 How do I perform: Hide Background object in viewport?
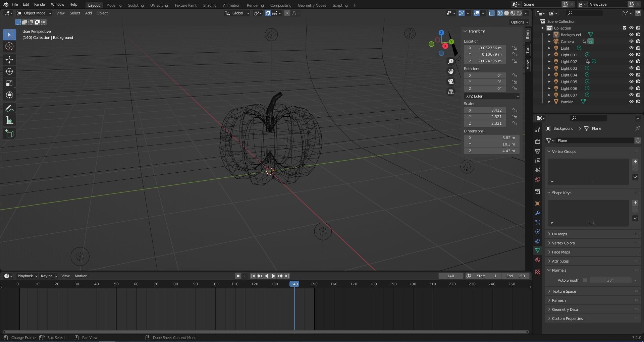[631, 35]
